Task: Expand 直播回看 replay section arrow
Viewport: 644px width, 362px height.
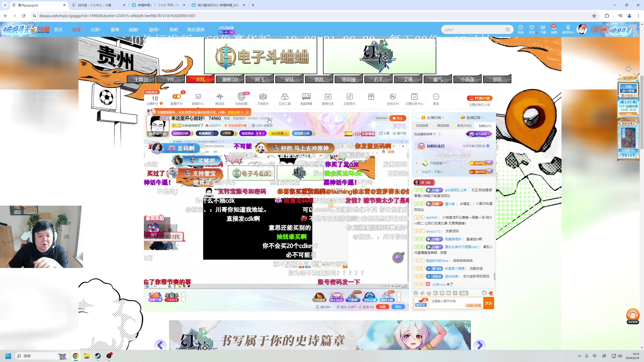Action: (x=482, y=118)
